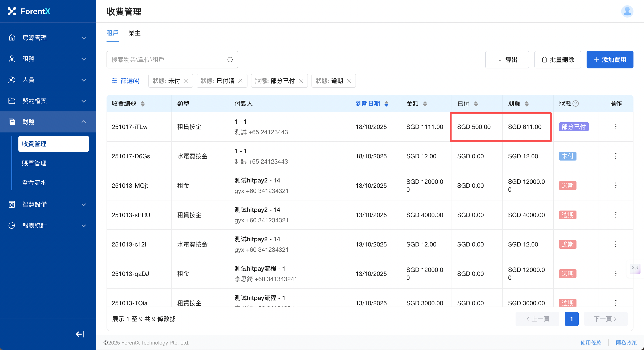Click the 添加費用 button
This screenshot has height=350, width=644.
(610, 60)
